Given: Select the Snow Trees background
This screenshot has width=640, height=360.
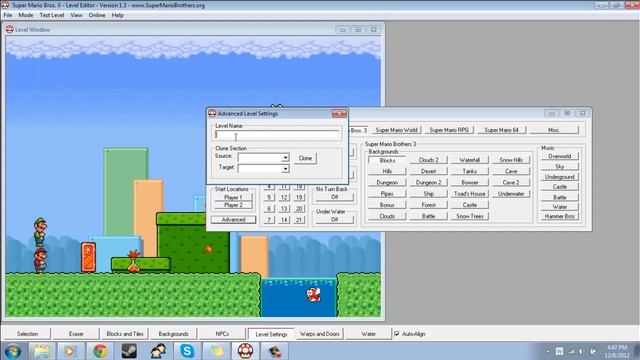Looking at the screenshot, I should [470, 216].
